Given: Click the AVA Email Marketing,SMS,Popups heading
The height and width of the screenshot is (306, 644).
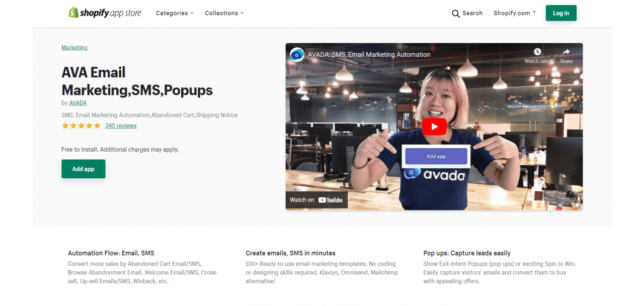Looking at the screenshot, I should coord(137,81).
